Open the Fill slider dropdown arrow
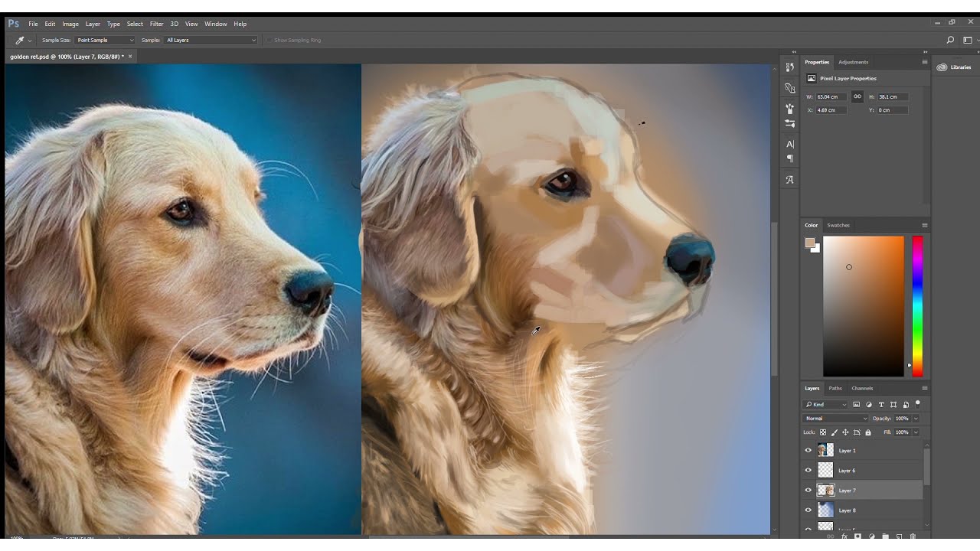Viewport: 980px width, 551px height. click(x=916, y=432)
